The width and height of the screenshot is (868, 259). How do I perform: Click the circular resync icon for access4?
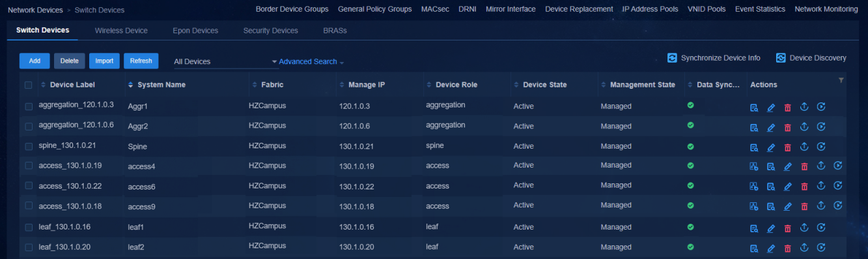[838, 166]
